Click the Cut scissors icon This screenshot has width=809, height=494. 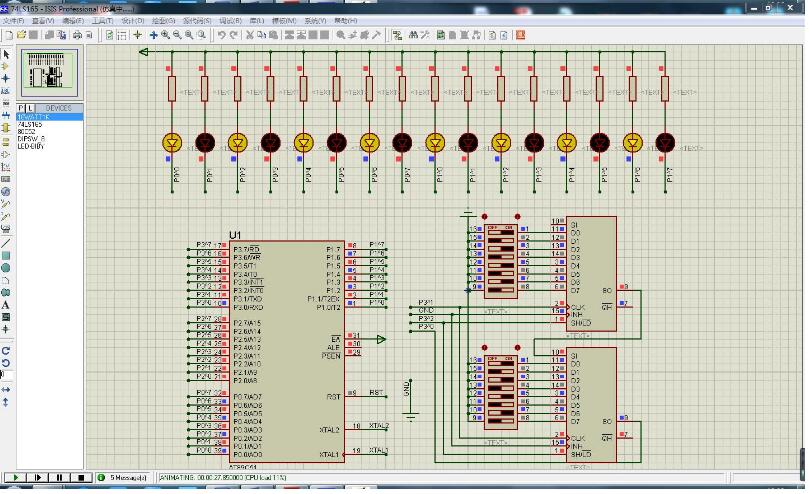[249, 34]
